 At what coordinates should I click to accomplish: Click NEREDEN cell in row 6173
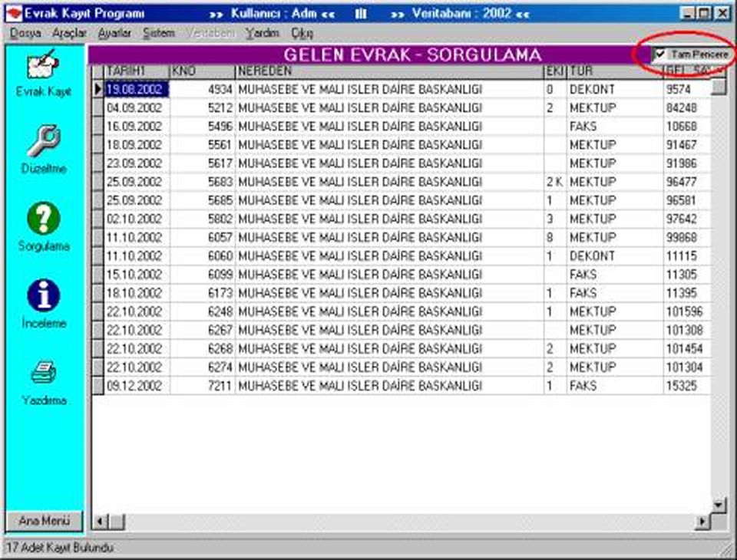tap(389, 294)
